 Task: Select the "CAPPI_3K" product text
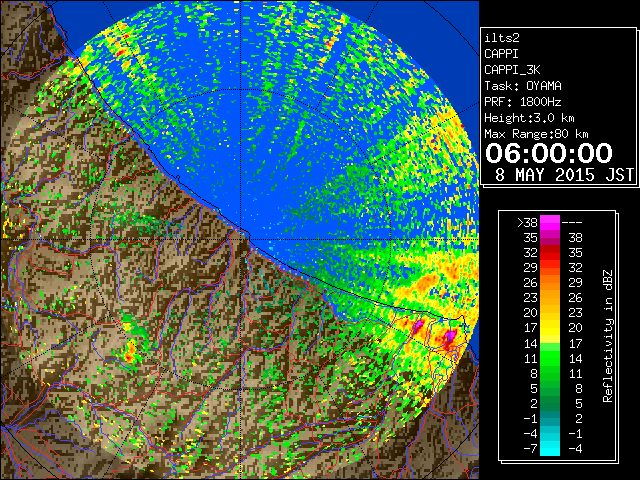[512, 70]
